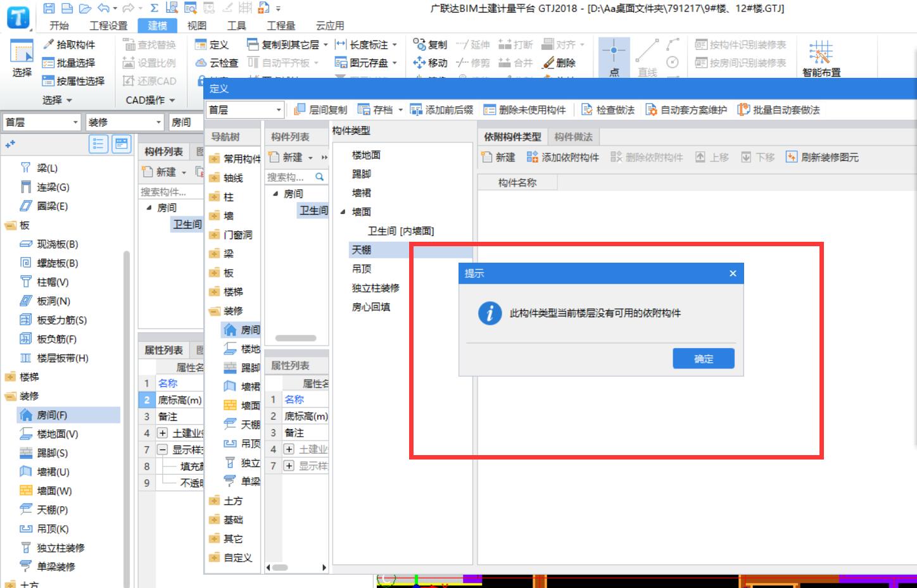Viewport: 917px width, 588px height.
Task: Activate the 点 point drawing tool
Action: pyautogui.click(x=614, y=57)
